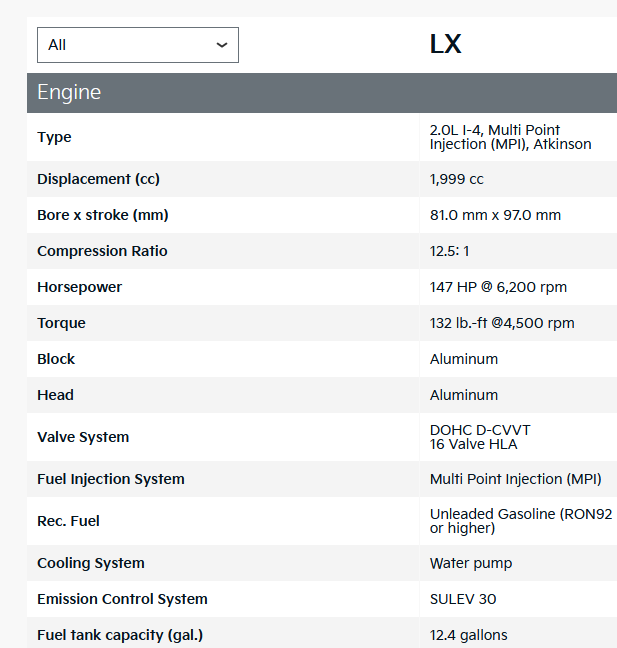The image size is (617, 648).
Task: Click the 'Horsepower' row label
Action: pos(80,287)
